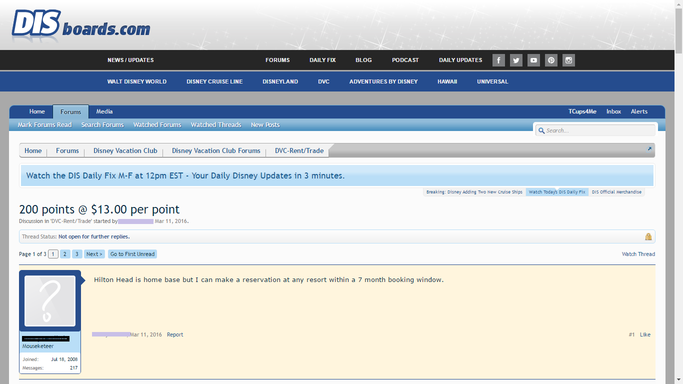Click the breadcrumb jump arrow icon

649,149
